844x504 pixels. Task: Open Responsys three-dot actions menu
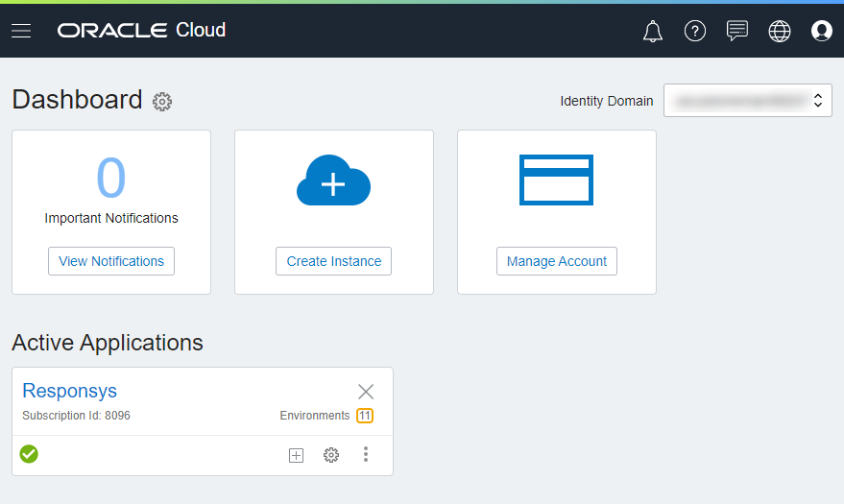tap(366, 454)
